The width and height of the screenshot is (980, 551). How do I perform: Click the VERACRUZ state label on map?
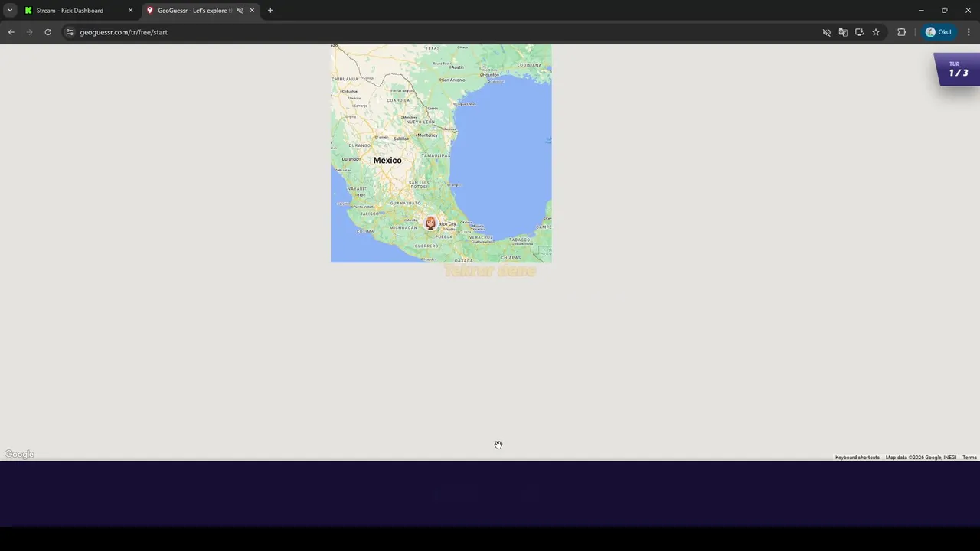(481, 237)
